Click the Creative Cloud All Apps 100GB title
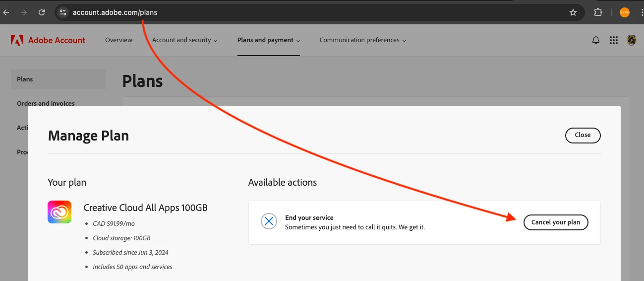 click(145, 208)
